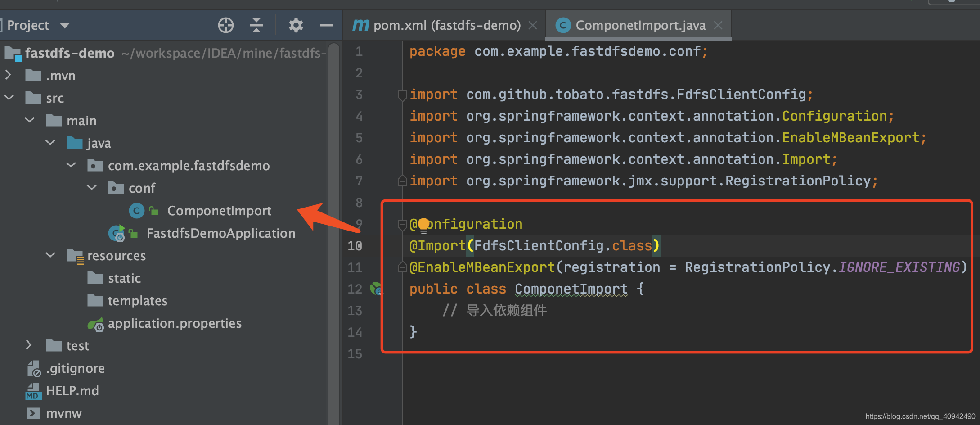
Task: Close the pom.xml editor tab
Action: [533, 25]
